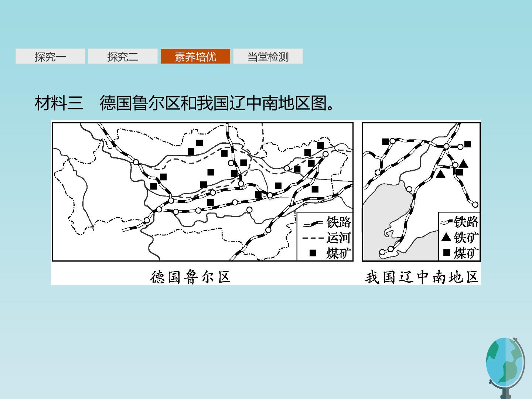Click the globe icon in corner
Image resolution: width=532 pixels, height=399 pixels.
coord(505,368)
